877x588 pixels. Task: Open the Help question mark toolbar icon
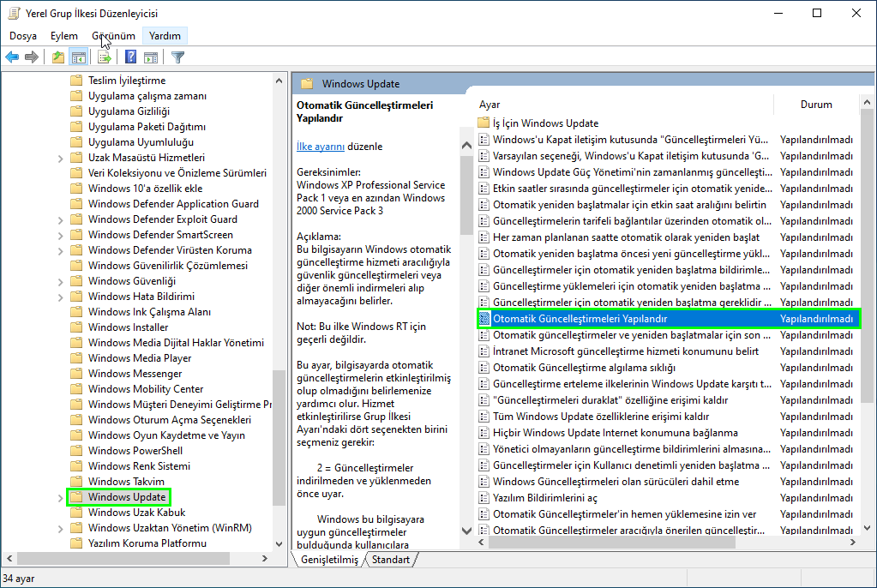131,57
